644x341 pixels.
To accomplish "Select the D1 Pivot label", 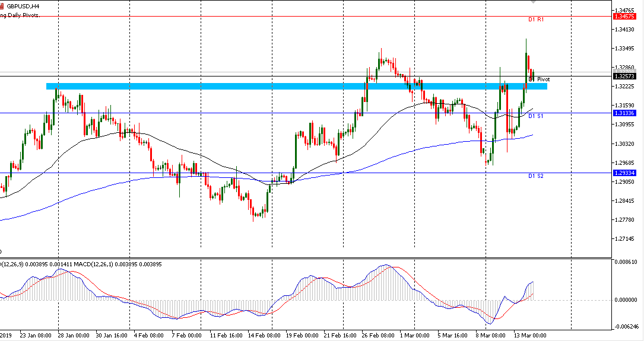I will (539, 79).
